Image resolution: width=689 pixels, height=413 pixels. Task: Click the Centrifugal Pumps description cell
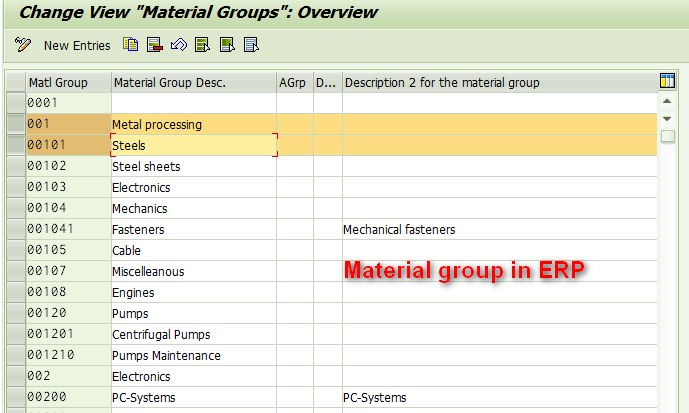pos(194,334)
